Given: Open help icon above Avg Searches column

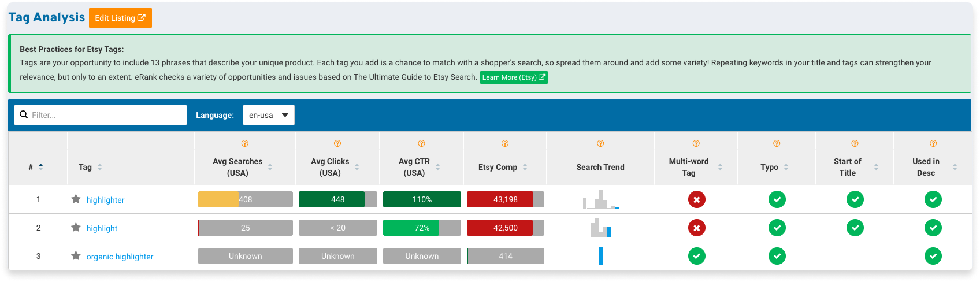Looking at the screenshot, I should point(244,143).
